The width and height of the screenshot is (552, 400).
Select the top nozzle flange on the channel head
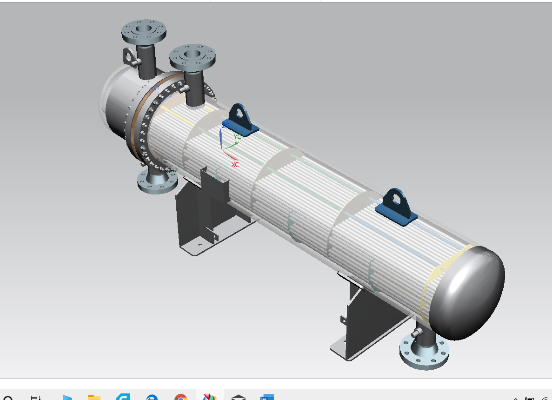coord(144,32)
